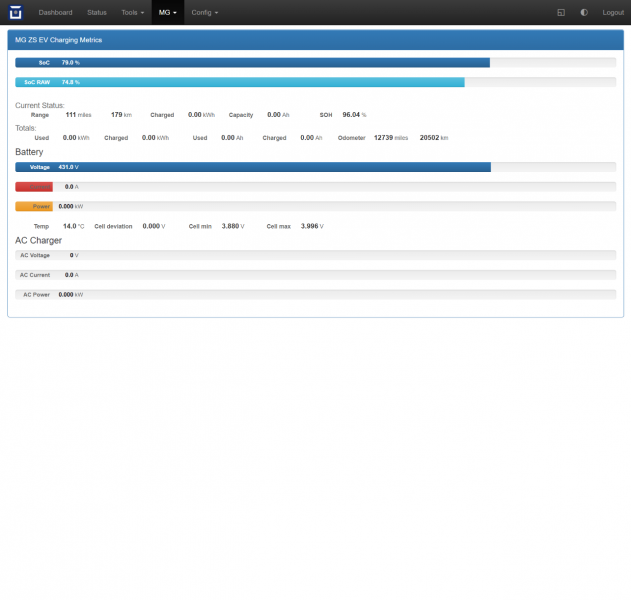Click the orange Power bar label
The width and height of the screenshot is (631, 600).
[x=34, y=206]
